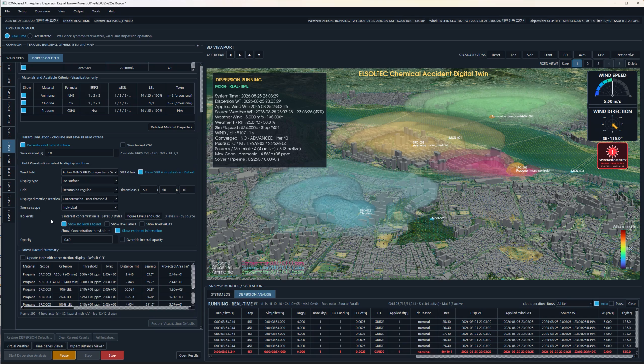The width and height of the screenshot is (644, 364).
Task: Click the explosion possibility warning icon
Action: (612, 156)
